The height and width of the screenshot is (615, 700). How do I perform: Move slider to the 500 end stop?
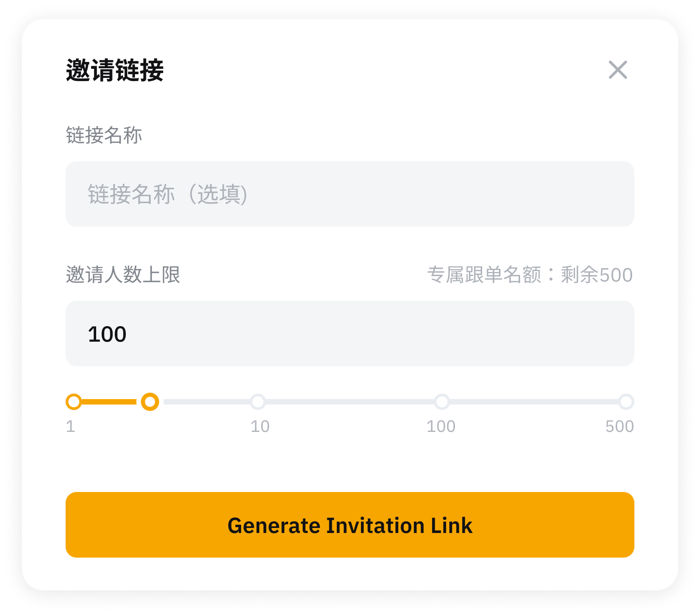tap(626, 402)
